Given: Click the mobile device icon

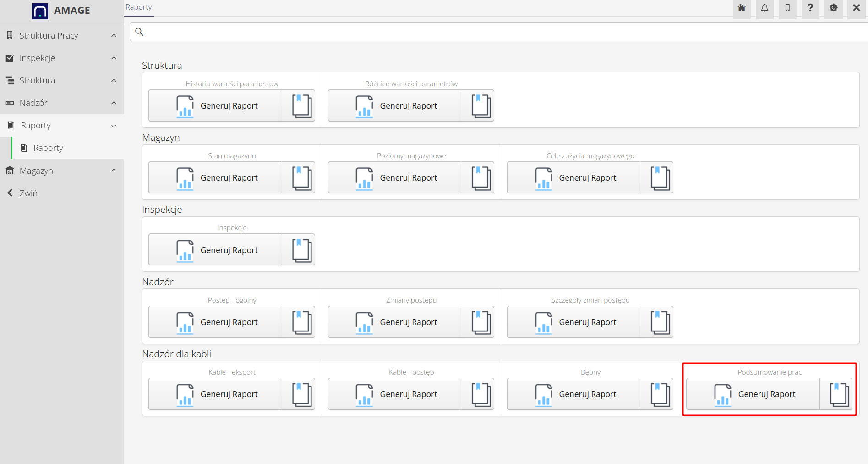Looking at the screenshot, I should 787,8.
